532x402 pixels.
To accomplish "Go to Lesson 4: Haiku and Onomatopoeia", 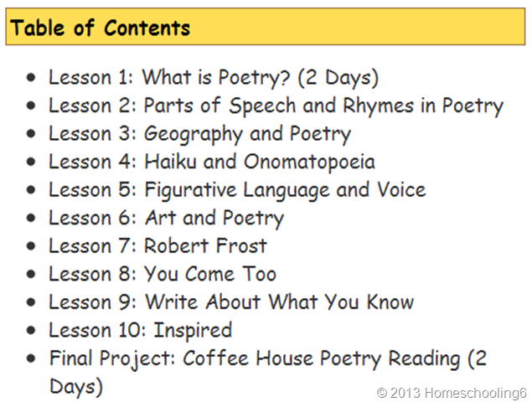I will [x=211, y=162].
